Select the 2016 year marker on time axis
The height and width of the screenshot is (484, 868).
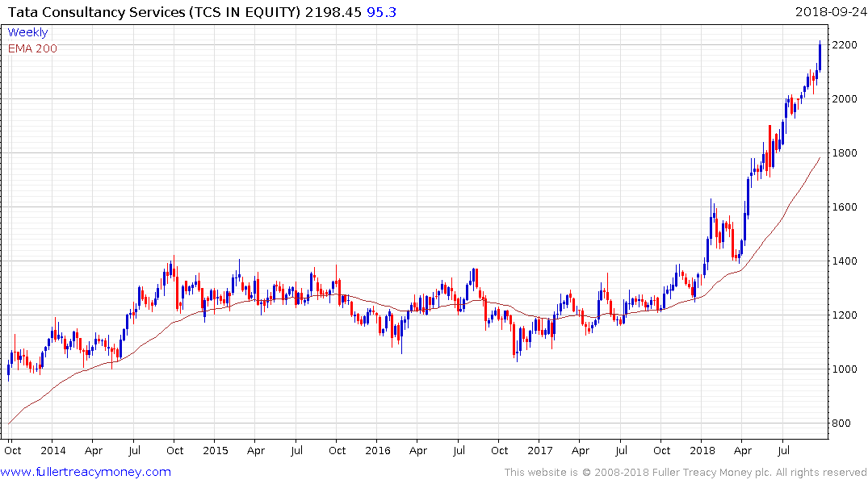pyautogui.click(x=378, y=451)
